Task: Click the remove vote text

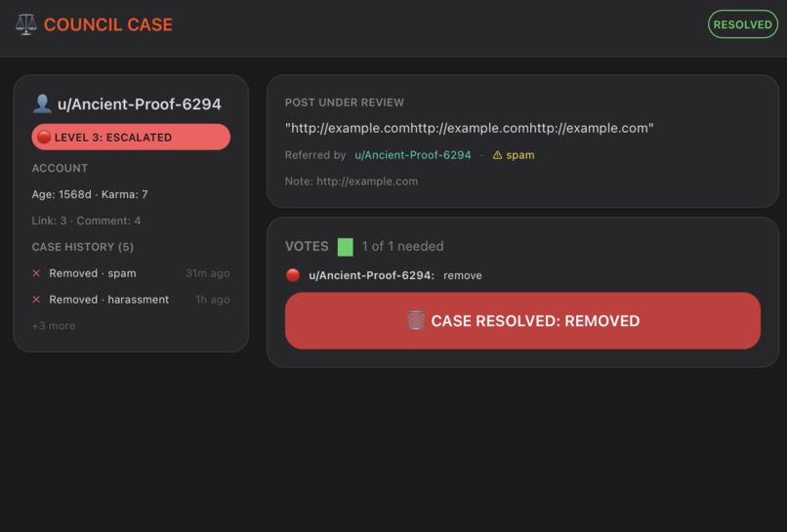Action: click(x=463, y=275)
